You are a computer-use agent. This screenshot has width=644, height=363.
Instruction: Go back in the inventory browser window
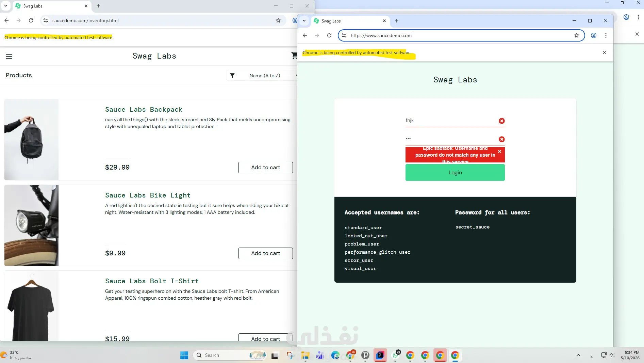[6, 20]
